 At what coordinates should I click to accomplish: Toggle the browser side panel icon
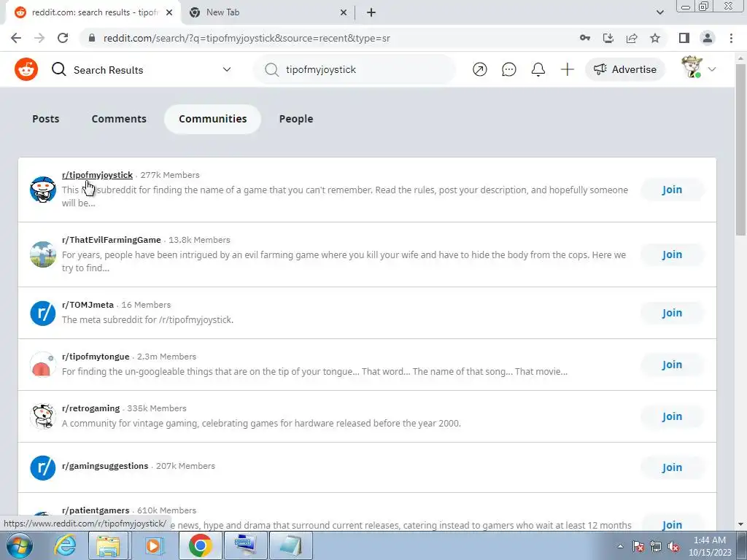pyautogui.click(x=684, y=38)
